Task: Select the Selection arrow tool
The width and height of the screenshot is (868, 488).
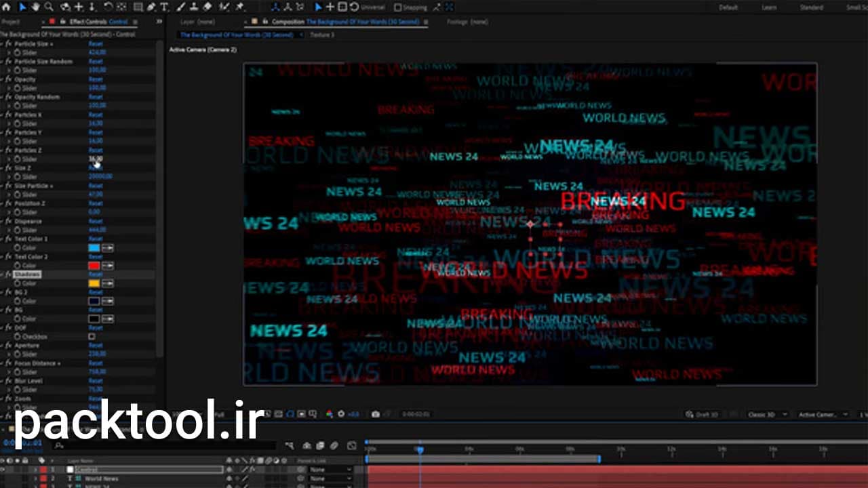Action: coord(22,7)
